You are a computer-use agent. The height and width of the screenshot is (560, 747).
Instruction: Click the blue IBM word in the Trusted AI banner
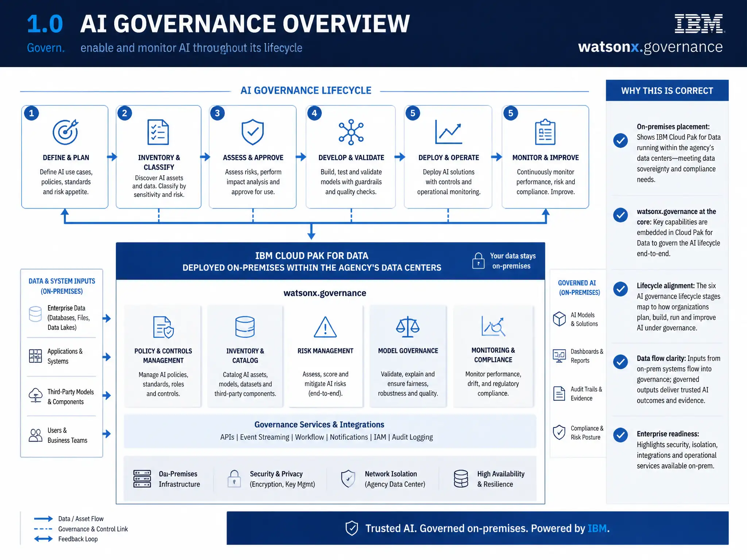point(597,528)
